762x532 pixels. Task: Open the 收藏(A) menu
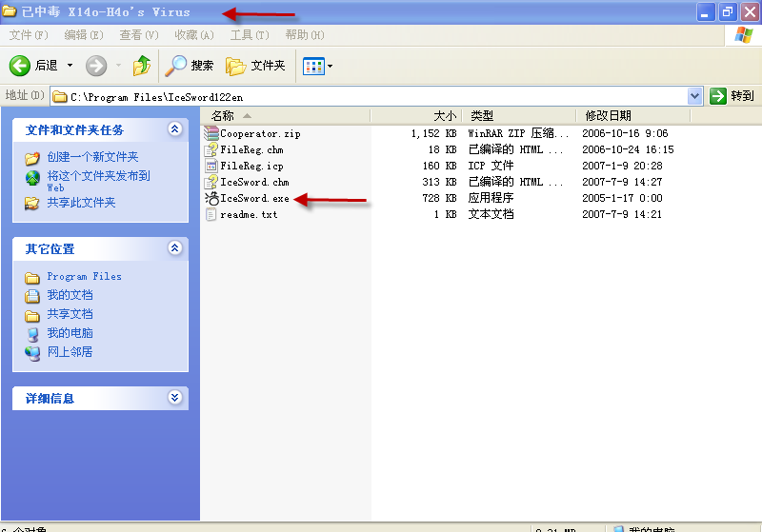tap(194, 35)
